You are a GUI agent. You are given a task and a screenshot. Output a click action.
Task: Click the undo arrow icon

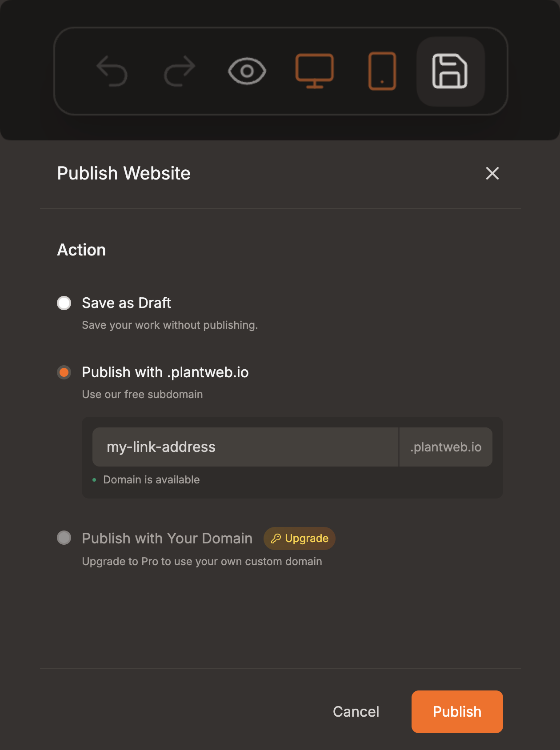pos(112,71)
